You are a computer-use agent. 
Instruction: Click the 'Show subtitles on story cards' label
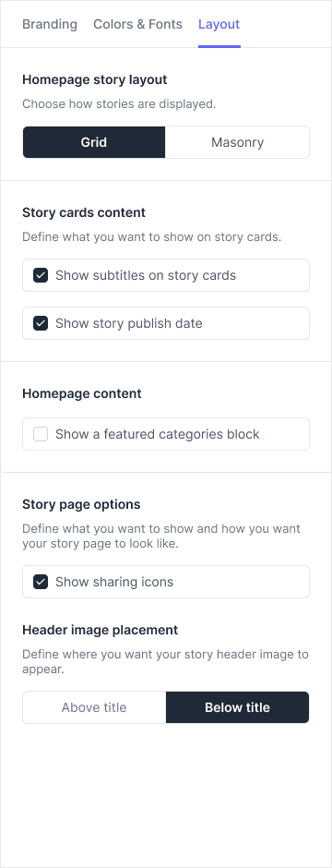pyautogui.click(x=146, y=275)
